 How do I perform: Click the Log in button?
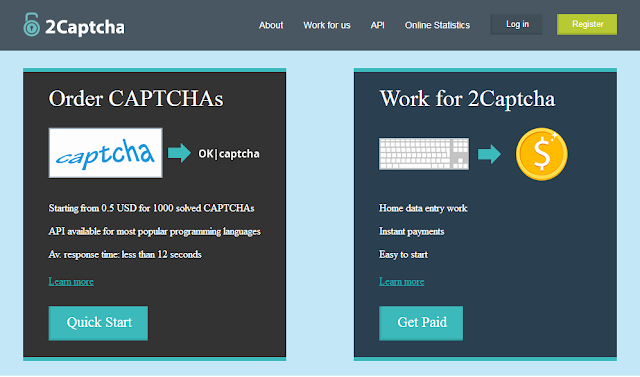[517, 24]
